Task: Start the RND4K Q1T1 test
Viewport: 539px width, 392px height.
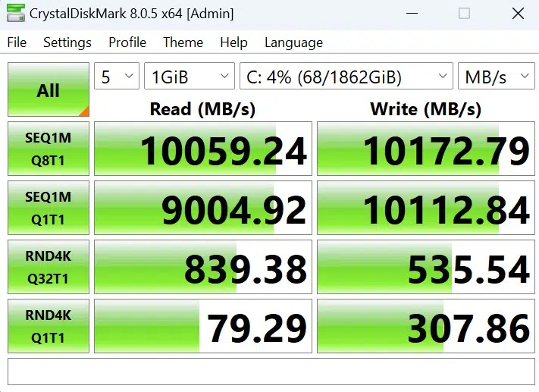Action: [49, 326]
